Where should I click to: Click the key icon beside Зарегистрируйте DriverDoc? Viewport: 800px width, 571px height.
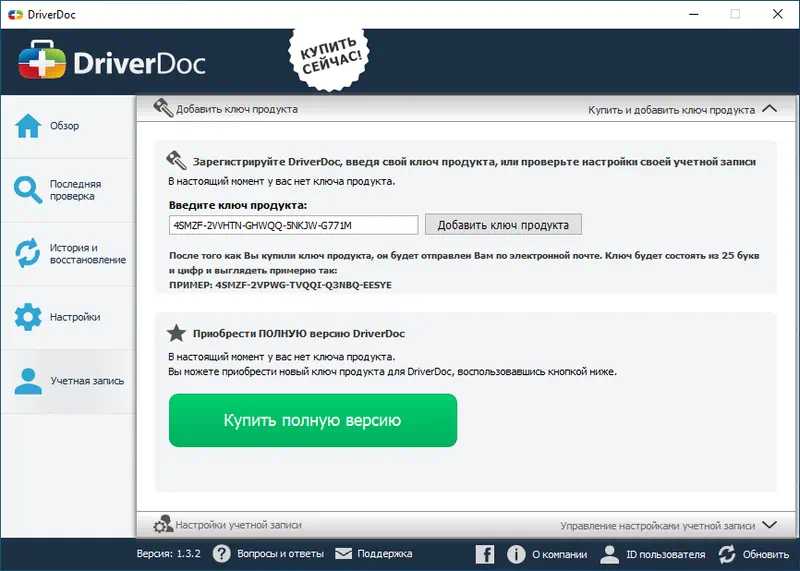177,161
